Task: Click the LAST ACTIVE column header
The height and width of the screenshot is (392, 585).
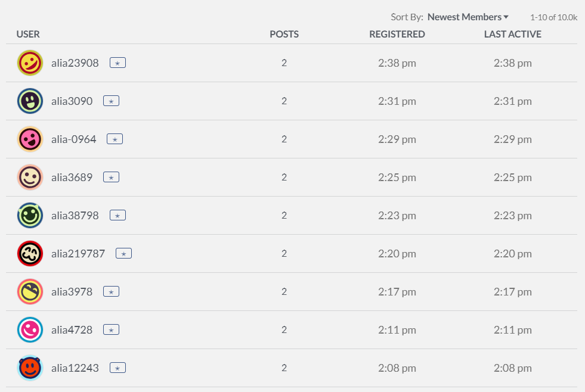Action: tap(512, 35)
